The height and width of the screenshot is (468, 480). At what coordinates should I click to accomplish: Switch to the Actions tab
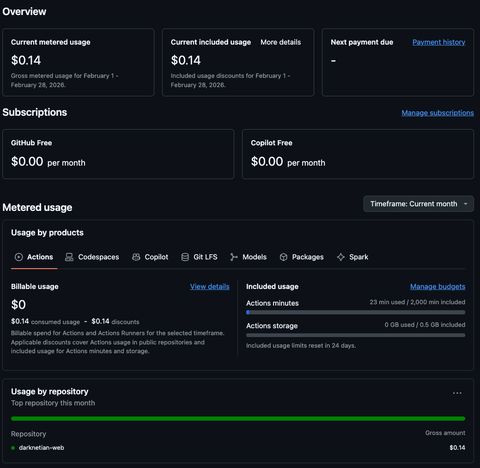34,257
